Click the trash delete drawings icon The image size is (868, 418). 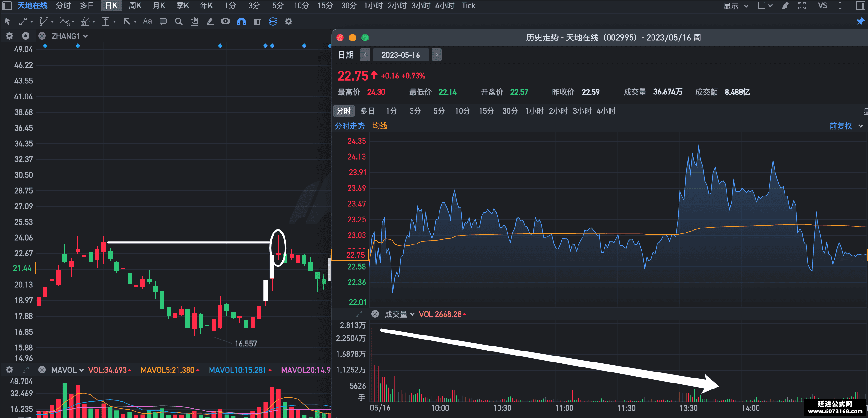pyautogui.click(x=257, y=22)
